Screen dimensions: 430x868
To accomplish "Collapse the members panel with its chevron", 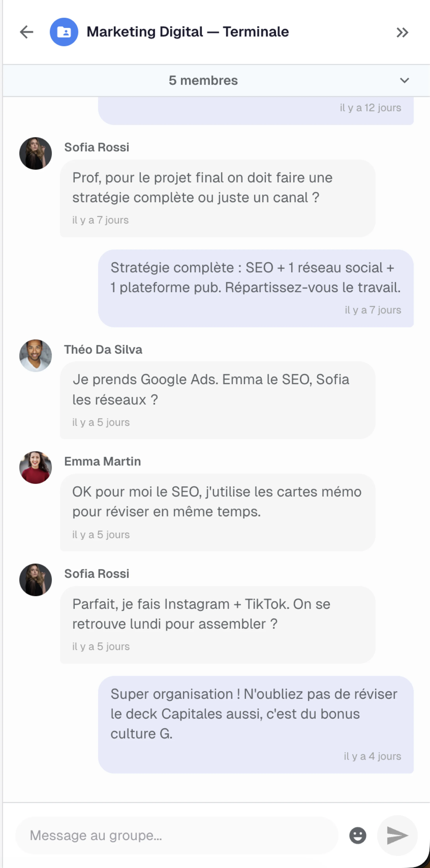I will click(404, 80).
